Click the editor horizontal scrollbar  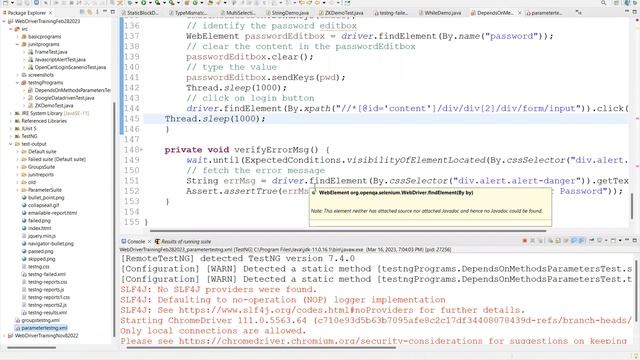[348, 231]
